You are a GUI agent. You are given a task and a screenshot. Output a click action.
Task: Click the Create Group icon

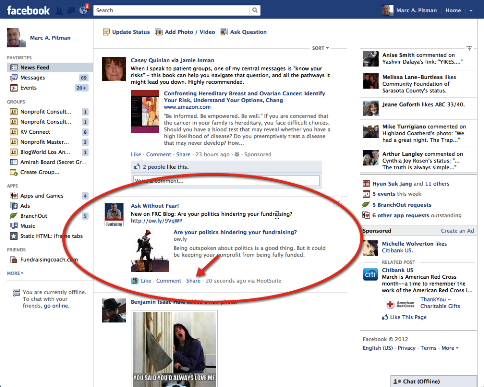(14, 172)
